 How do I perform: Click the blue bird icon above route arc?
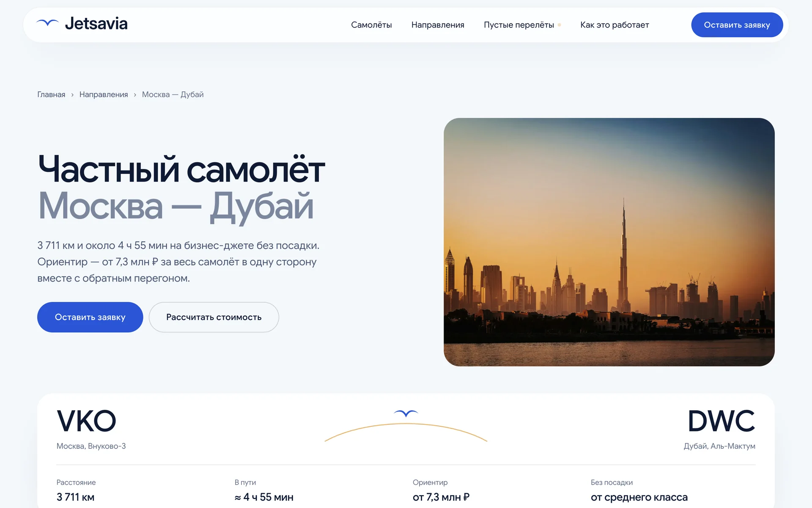click(406, 413)
